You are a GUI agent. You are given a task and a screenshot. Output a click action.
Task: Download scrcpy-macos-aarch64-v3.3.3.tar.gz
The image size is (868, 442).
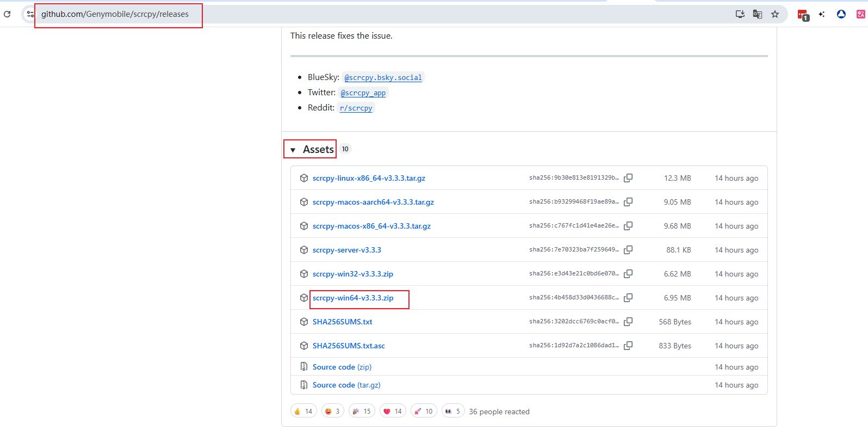[x=373, y=202]
